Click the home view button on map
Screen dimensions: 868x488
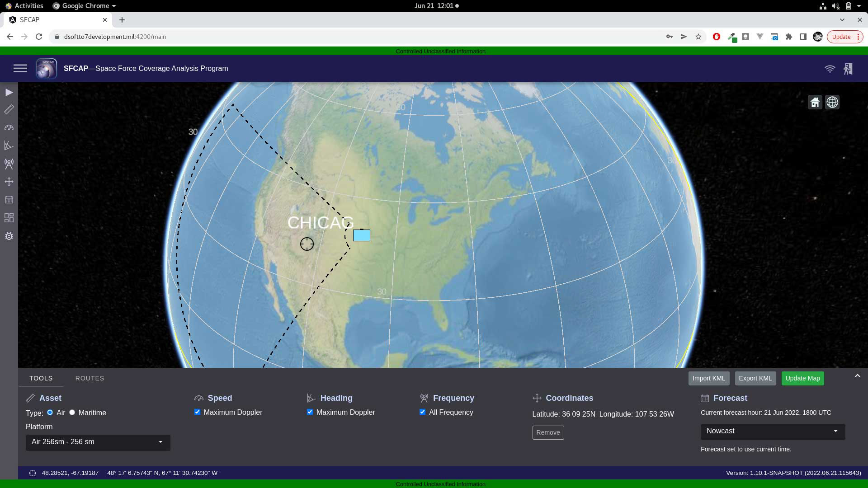pos(815,102)
